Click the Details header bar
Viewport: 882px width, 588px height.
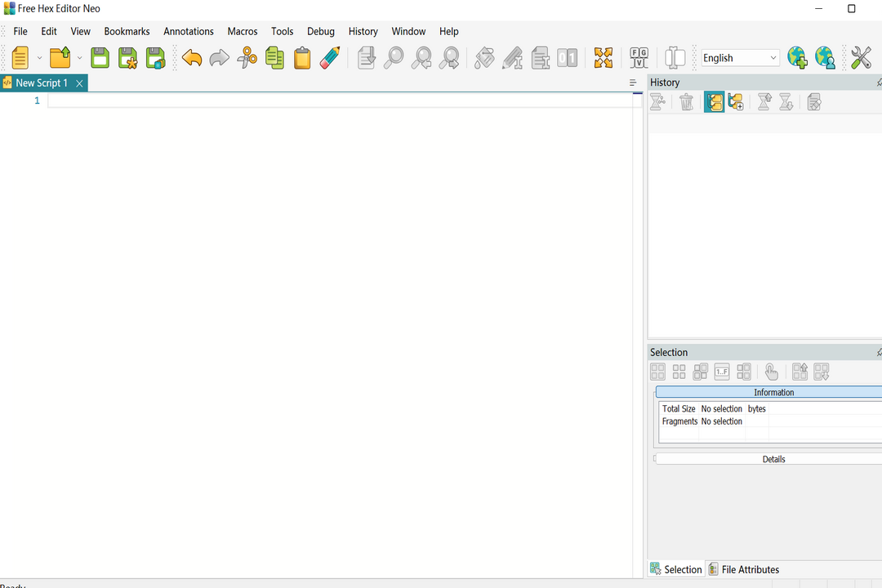click(x=773, y=459)
